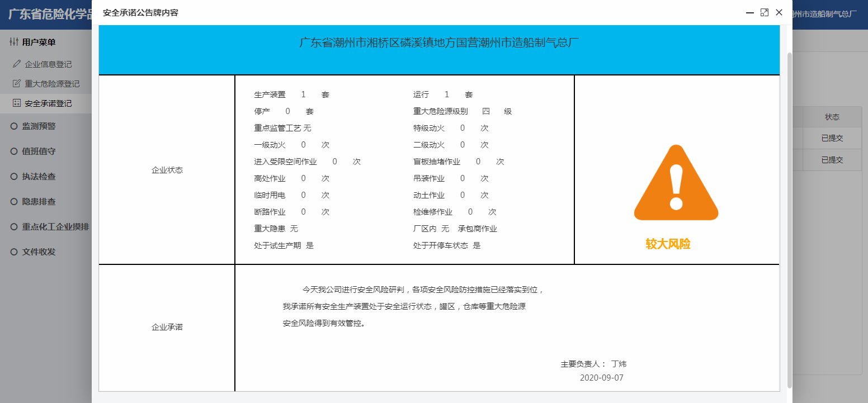The image size is (868, 403).
Task: Click the 运行 1 套 entry
Action: [x=443, y=94]
